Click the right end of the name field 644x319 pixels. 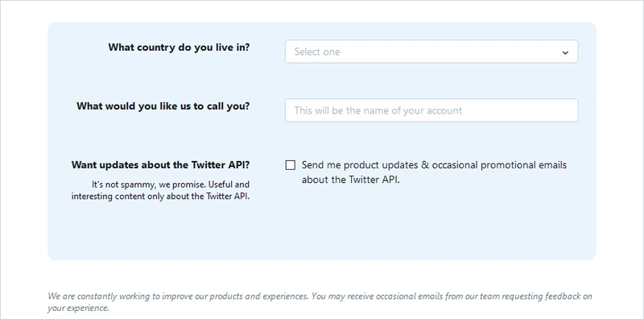click(x=569, y=110)
